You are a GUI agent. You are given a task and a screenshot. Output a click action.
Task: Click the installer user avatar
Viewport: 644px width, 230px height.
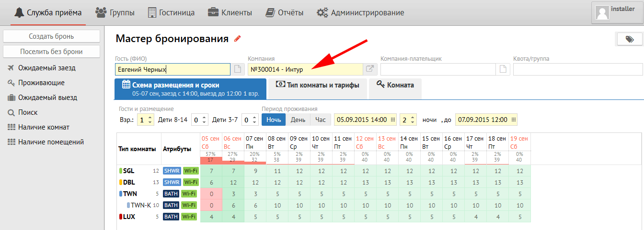pos(602,12)
